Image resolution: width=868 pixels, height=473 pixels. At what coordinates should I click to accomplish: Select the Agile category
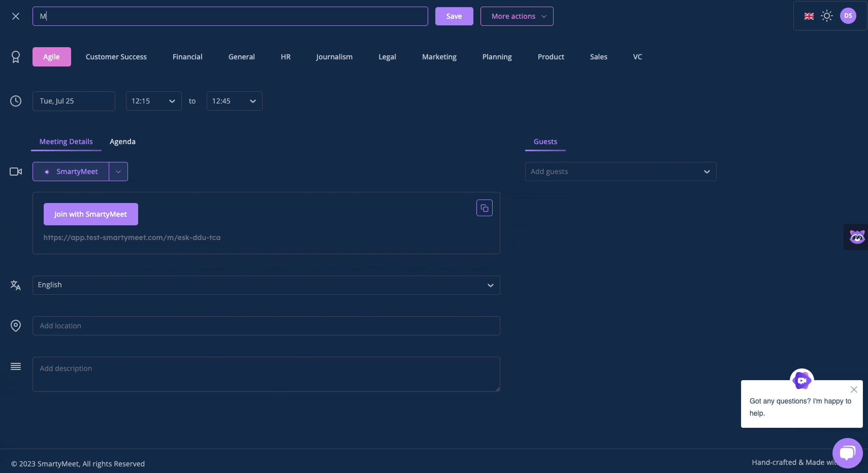(52, 57)
